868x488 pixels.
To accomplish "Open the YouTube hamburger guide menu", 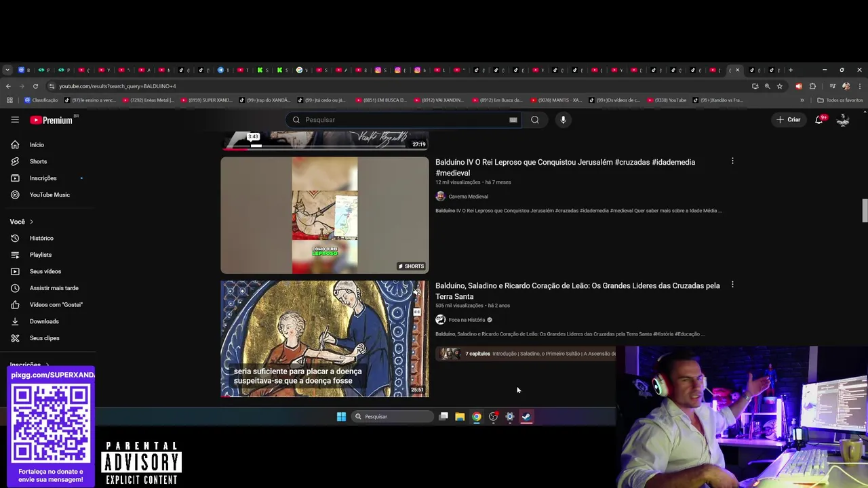I will (x=15, y=119).
